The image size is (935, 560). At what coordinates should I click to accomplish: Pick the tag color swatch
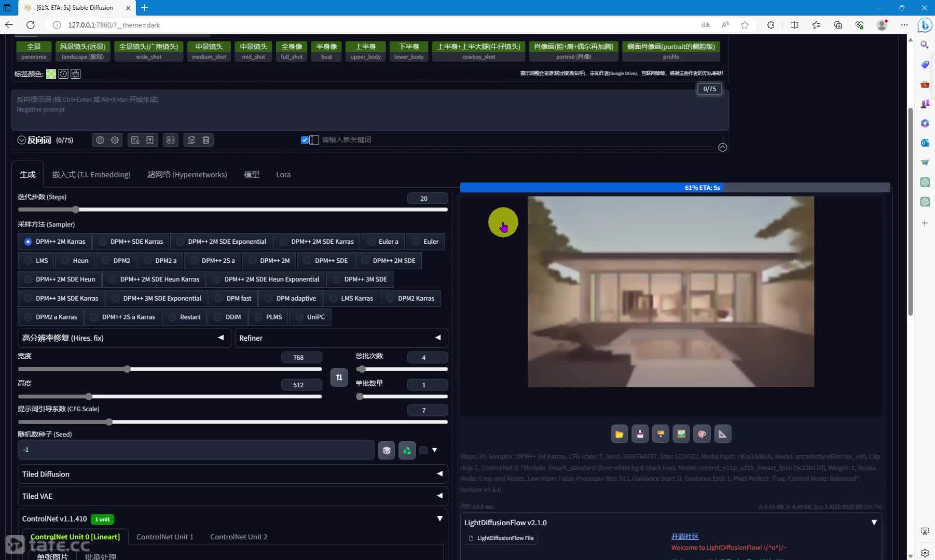pyautogui.click(x=51, y=74)
